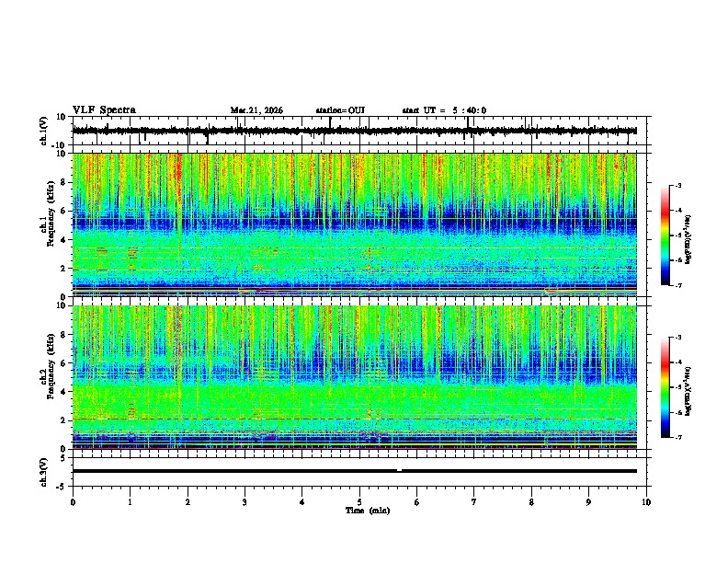Click the 'ch.3(V)' axis label
This screenshot has width=728, height=563.
pyautogui.click(x=44, y=473)
